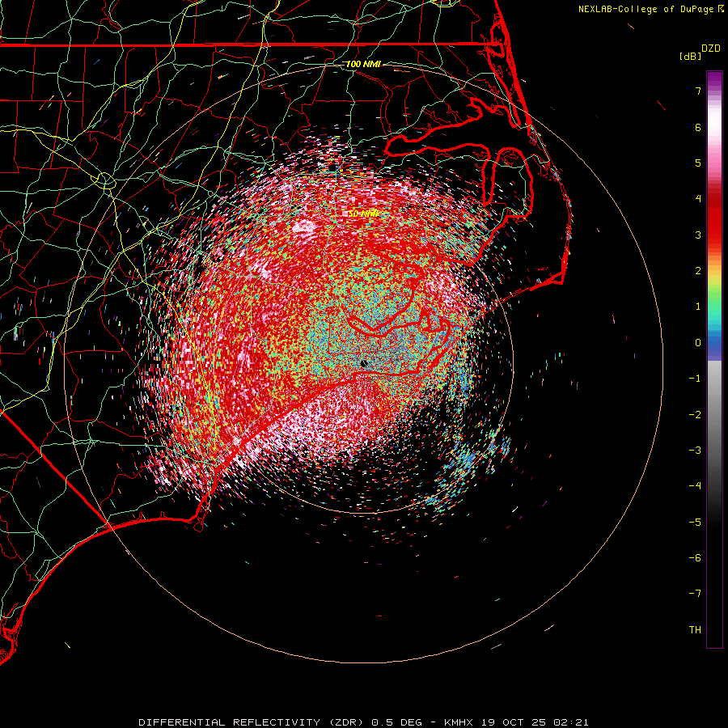Click the 0 value on the ZDR scale
The height and width of the screenshot is (728, 728).
pos(698,343)
